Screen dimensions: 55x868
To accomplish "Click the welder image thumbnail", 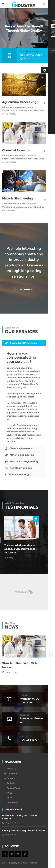I will coord(24,181).
